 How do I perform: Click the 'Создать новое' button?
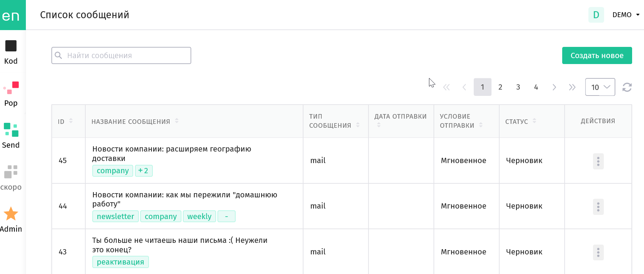597,56
